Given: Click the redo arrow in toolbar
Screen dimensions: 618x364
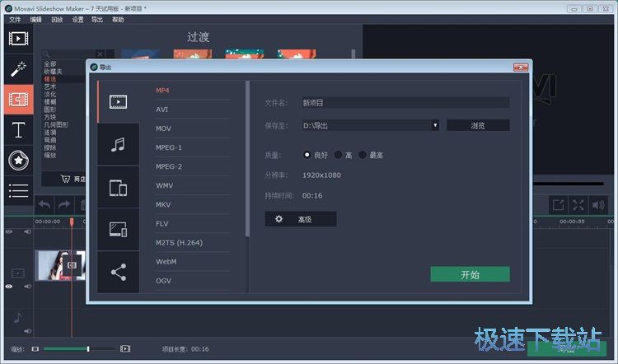Looking at the screenshot, I should pyautogui.click(x=63, y=205).
